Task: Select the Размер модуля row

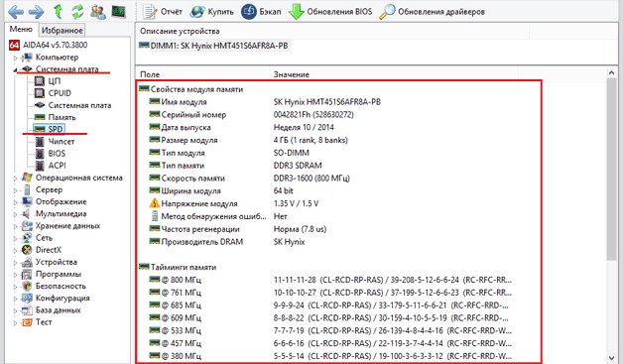Action: point(248,140)
